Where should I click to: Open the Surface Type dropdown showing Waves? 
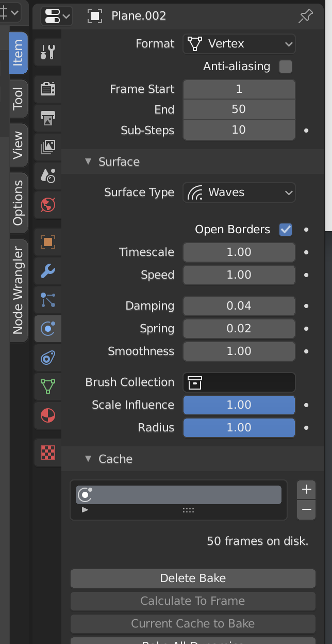click(239, 192)
